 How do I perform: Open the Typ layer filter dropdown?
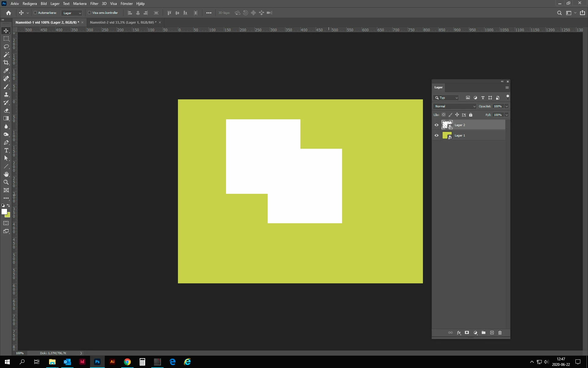tap(446, 98)
